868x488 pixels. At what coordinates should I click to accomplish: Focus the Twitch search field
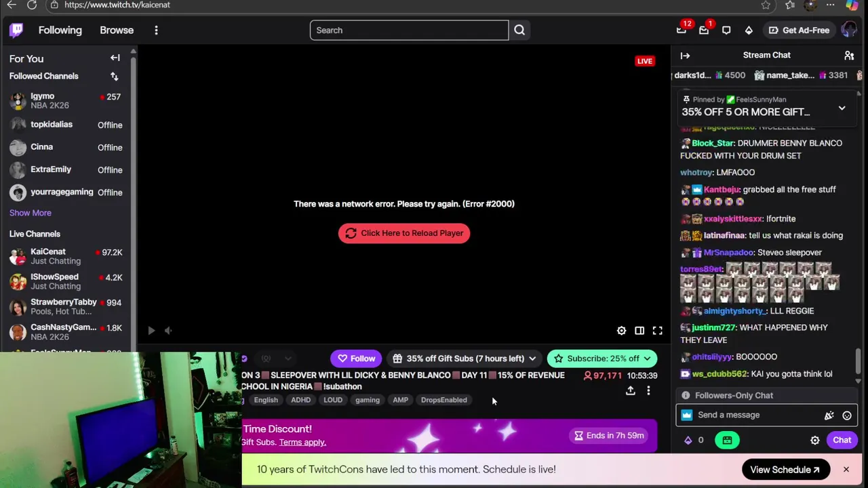click(409, 30)
